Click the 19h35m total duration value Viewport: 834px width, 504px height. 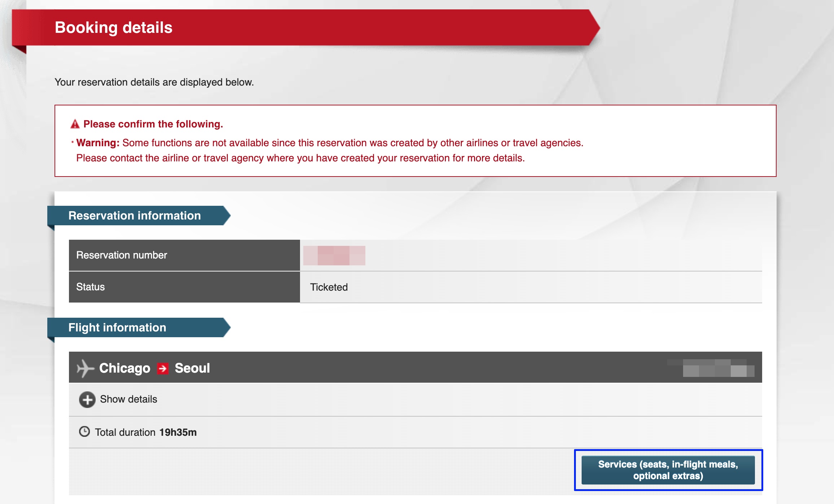click(x=178, y=433)
